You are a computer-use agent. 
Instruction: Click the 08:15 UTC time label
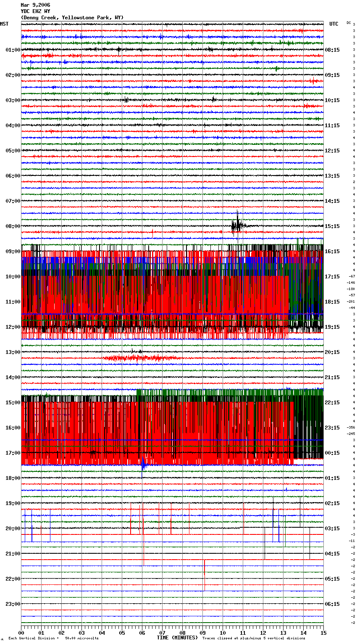(332, 50)
